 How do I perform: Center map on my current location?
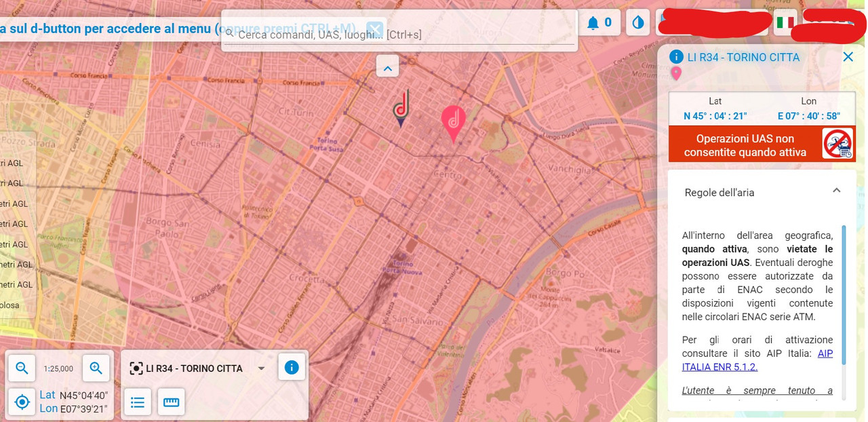tap(22, 402)
